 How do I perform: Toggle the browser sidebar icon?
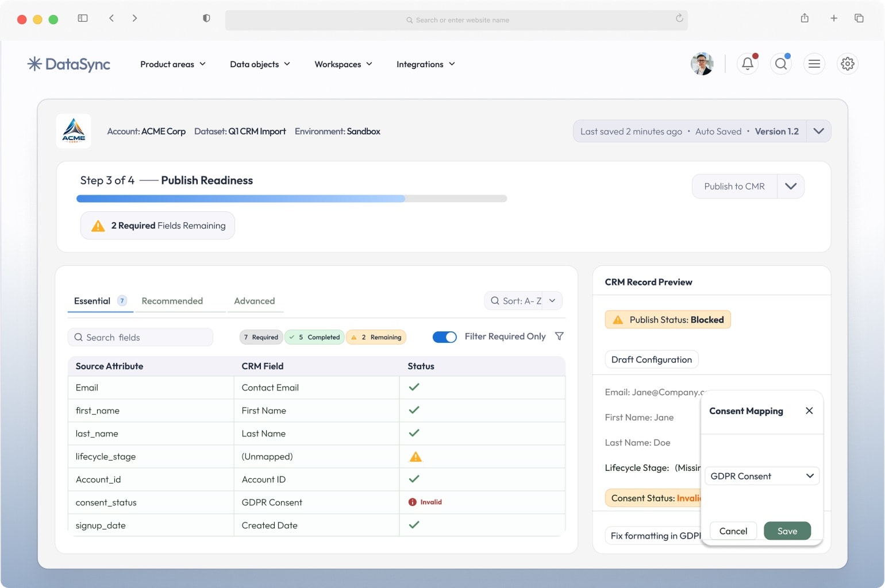(x=83, y=18)
